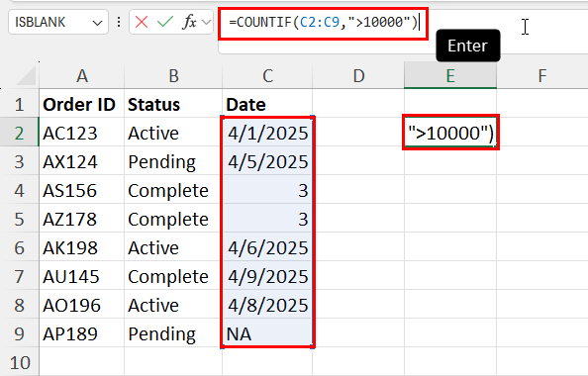Select the date cell 4/8/2025

(267, 305)
